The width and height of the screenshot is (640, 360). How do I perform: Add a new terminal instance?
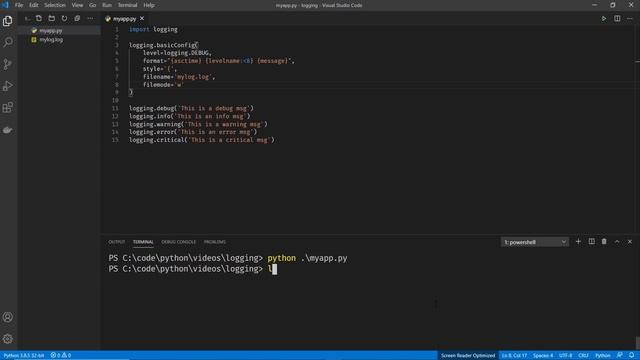(x=578, y=242)
